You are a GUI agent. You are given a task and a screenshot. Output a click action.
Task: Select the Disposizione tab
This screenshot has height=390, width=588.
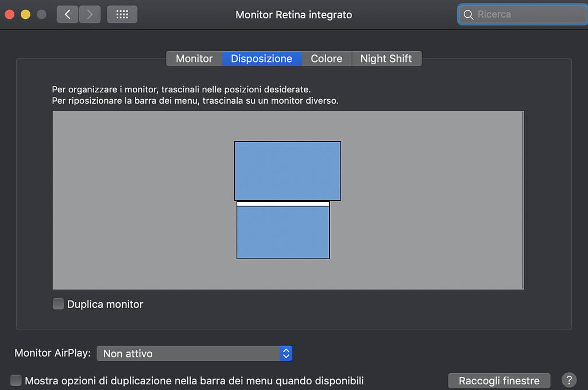(x=261, y=58)
